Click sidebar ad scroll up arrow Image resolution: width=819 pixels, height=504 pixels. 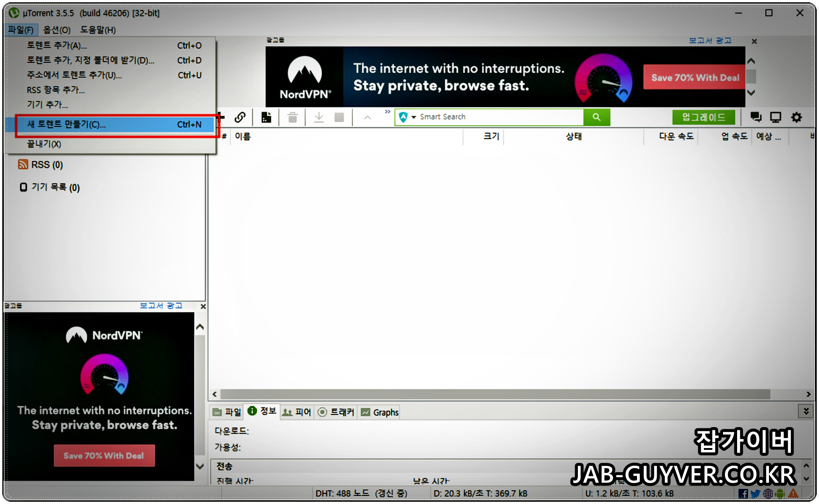[200, 327]
